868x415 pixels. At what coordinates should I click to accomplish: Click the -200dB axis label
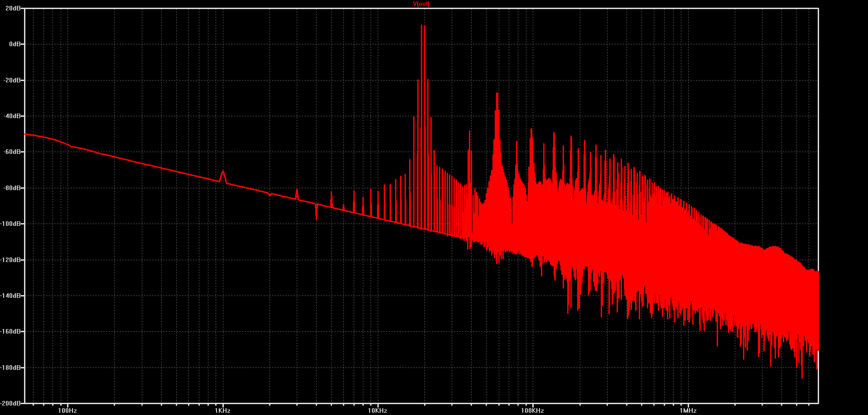pos(11,403)
